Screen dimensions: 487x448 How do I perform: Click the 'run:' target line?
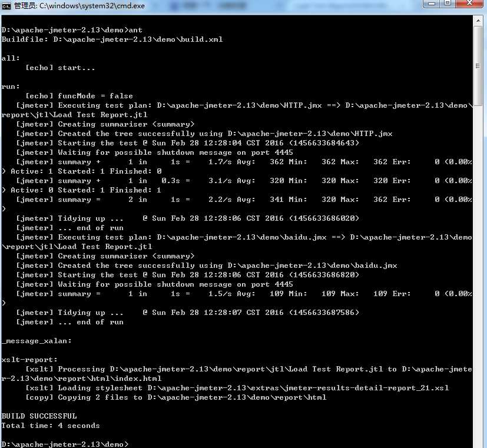[11, 87]
